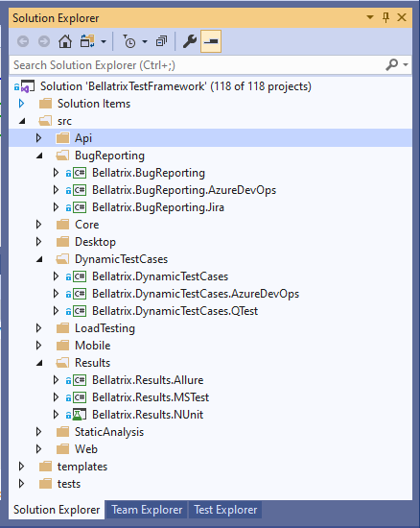The image size is (420, 528).
Task: Select the Desktop folder label
Action: coord(95,242)
